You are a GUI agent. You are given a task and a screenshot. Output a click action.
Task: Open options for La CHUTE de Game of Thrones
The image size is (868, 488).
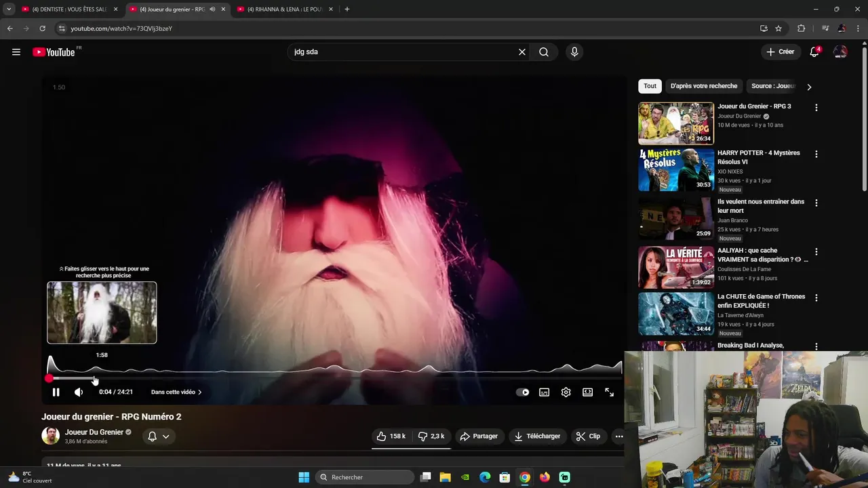click(x=816, y=298)
